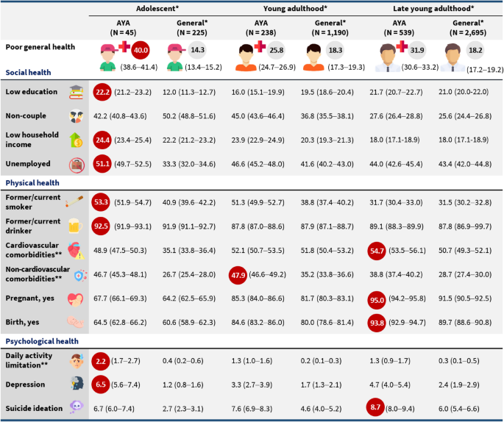Click the cell 27.6 (26.4–28.8)
This screenshot has width=504, height=422.
396,116
